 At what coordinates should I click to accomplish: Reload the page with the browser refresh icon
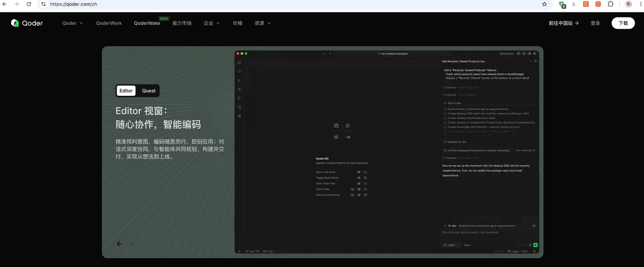click(29, 4)
